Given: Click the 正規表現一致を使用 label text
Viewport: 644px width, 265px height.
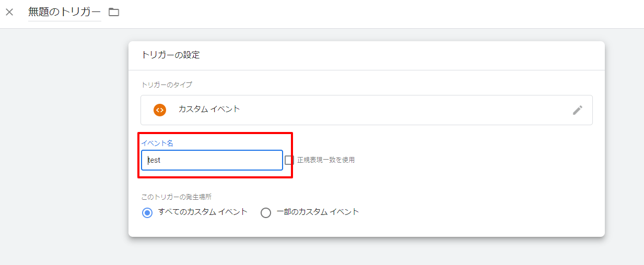Looking at the screenshot, I should 326,160.
